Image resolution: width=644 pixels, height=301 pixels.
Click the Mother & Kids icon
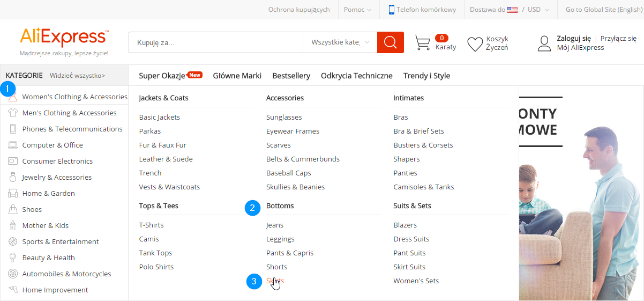pos(13,225)
